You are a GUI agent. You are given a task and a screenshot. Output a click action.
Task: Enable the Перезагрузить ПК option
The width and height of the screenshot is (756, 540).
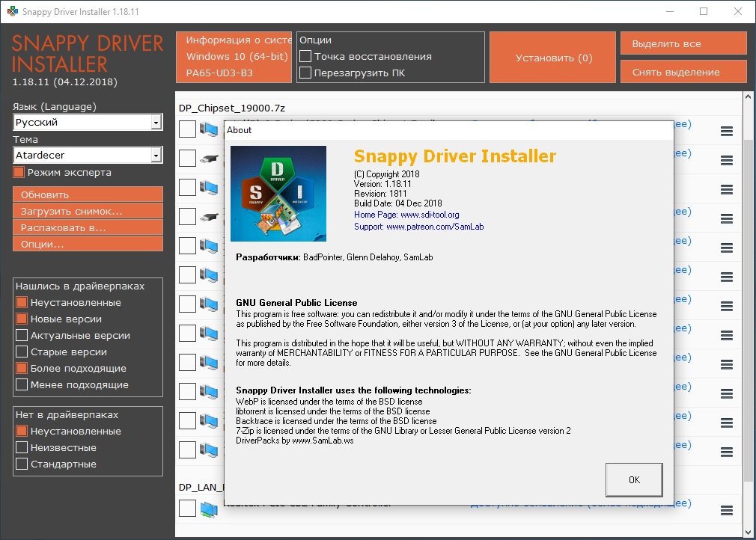coord(305,73)
